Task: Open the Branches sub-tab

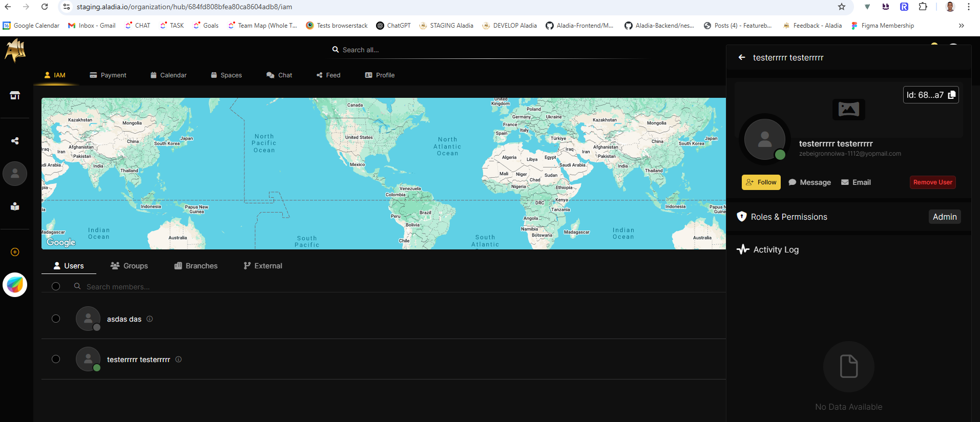Action: [x=196, y=266]
